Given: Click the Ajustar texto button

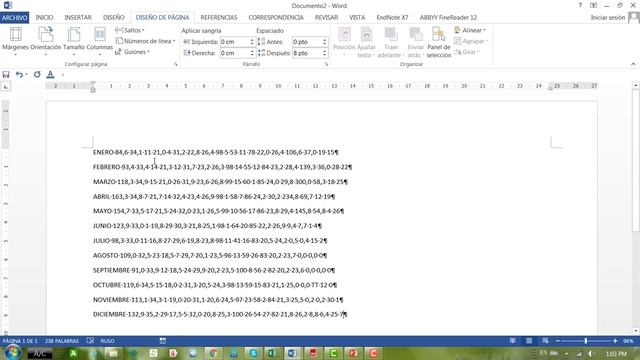Looking at the screenshot, I should point(366,42).
